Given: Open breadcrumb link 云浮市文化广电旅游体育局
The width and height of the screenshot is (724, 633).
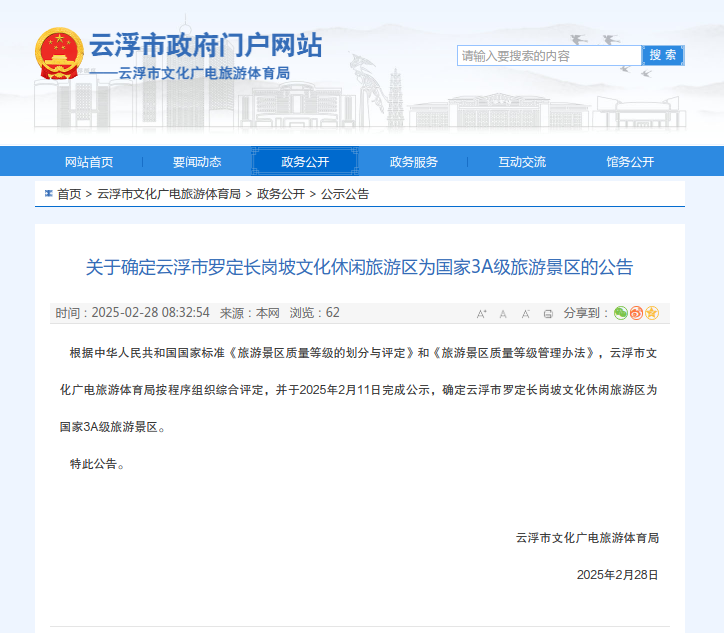Looking at the screenshot, I should tap(169, 194).
